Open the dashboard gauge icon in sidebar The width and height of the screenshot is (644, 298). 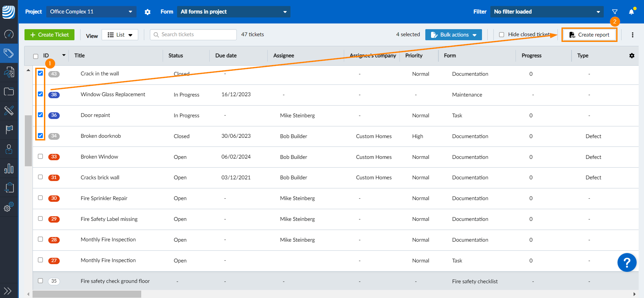[9, 34]
